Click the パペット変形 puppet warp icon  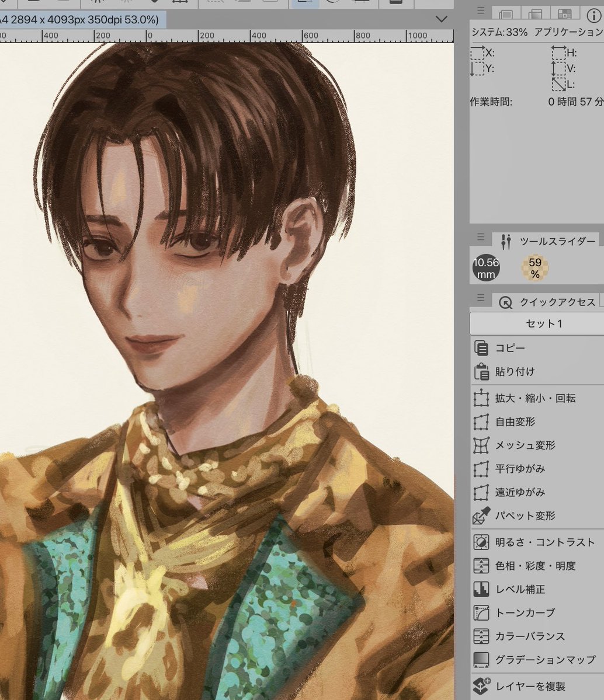(481, 516)
